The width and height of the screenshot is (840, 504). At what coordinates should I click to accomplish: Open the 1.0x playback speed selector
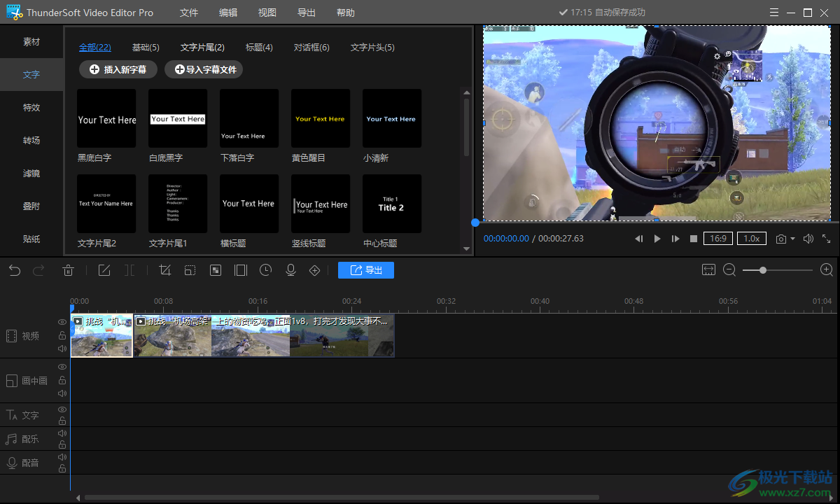(751, 239)
